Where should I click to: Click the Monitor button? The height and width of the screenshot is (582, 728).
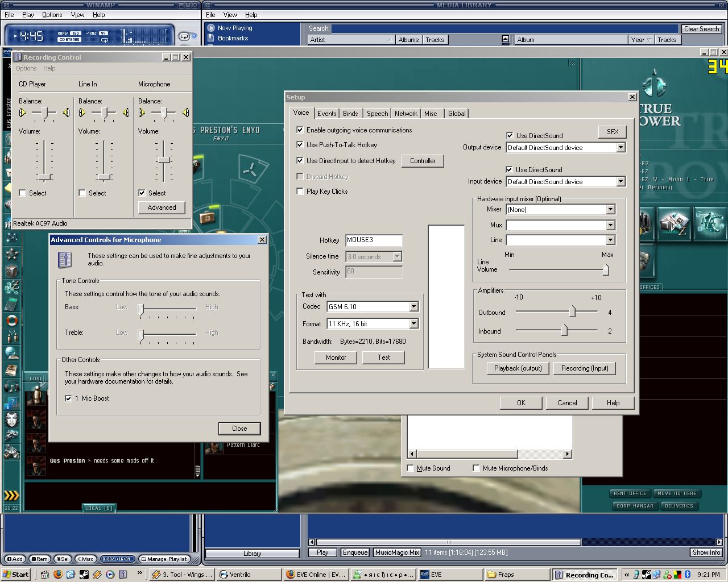point(336,357)
